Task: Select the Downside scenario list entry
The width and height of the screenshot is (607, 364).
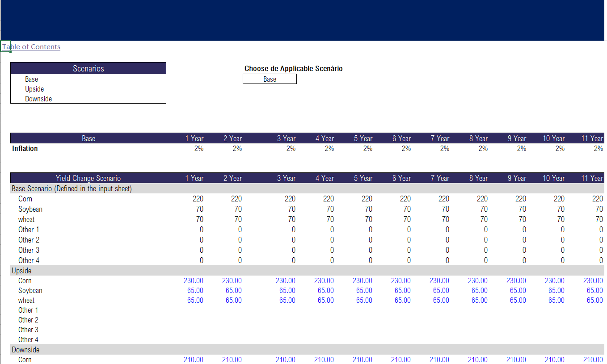Action: coord(38,99)
